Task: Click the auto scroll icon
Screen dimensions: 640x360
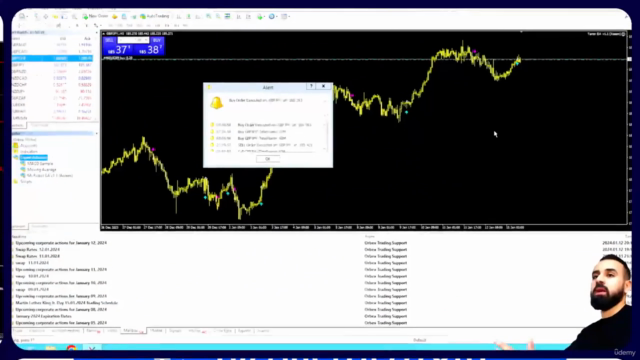Action: [x=239, y=16]
